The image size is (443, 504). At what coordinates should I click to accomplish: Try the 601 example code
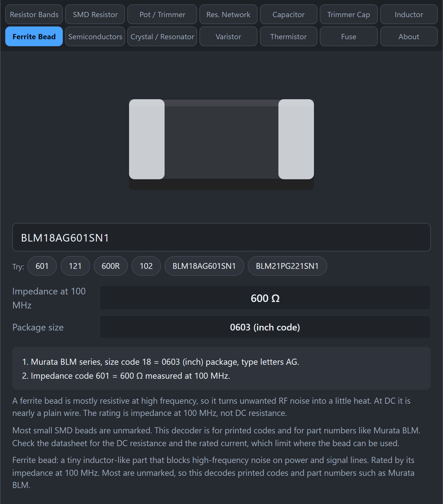(42, 266)
